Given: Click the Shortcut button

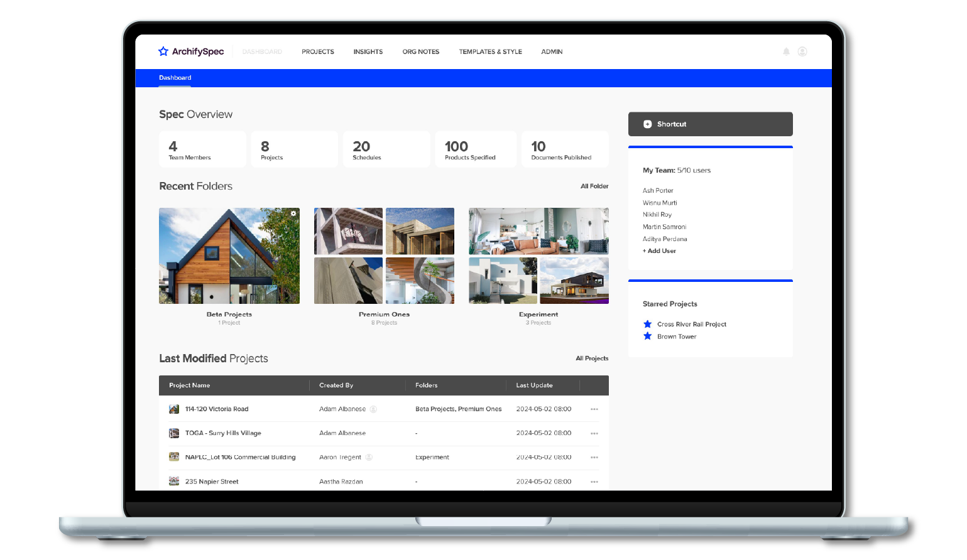Looking at the screenshot, I should pos(710,124).
